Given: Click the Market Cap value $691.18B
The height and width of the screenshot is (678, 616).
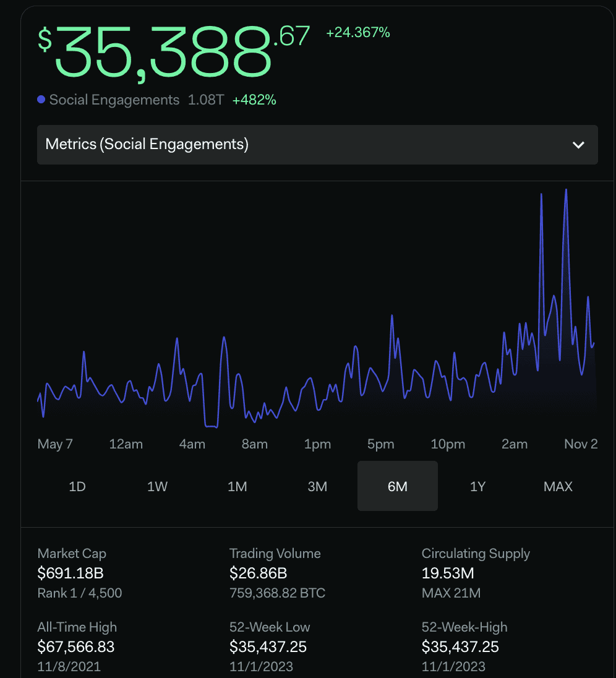Looking at the screenshot, I should 71,573.
